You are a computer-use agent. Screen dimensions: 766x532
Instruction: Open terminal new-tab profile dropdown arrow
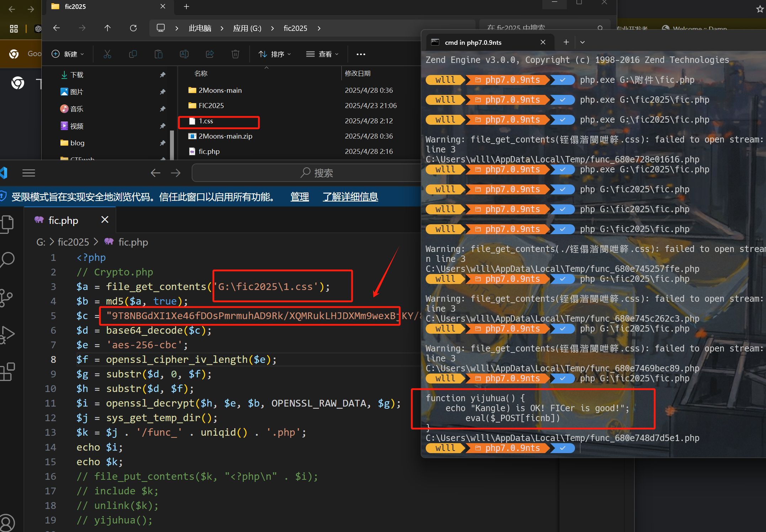pos(583,42)
